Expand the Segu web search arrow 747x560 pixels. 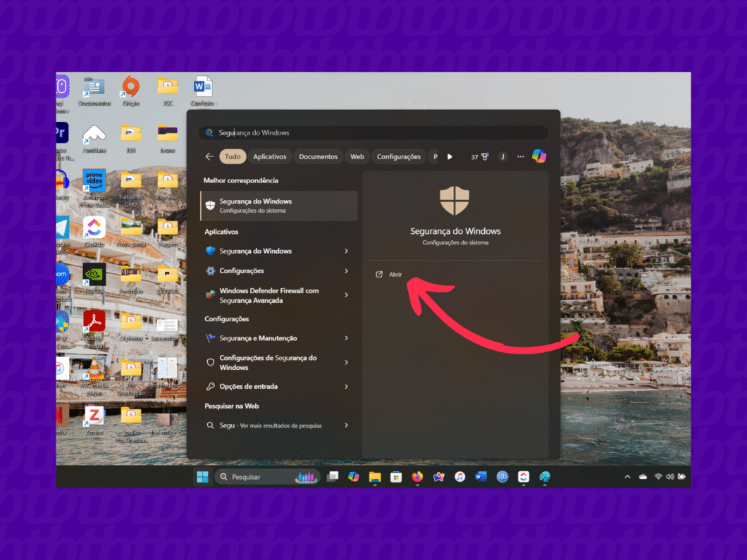[346, 425]
